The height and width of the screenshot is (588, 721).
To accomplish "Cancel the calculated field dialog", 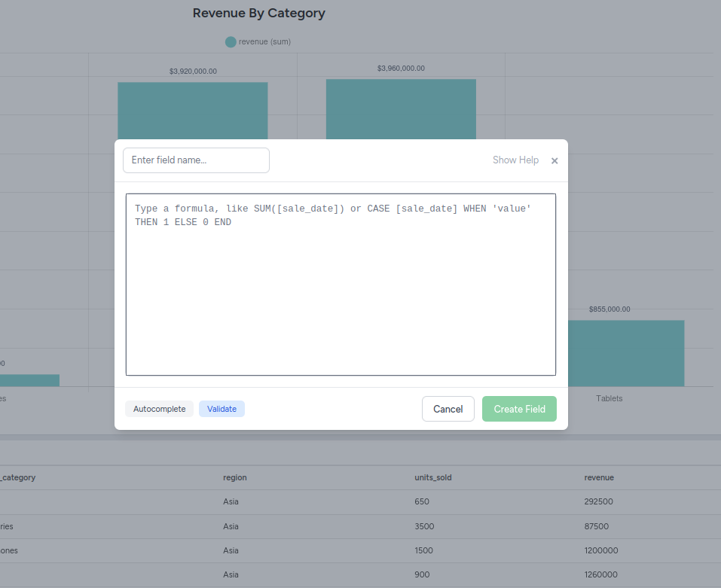I will tap(448, 409).
